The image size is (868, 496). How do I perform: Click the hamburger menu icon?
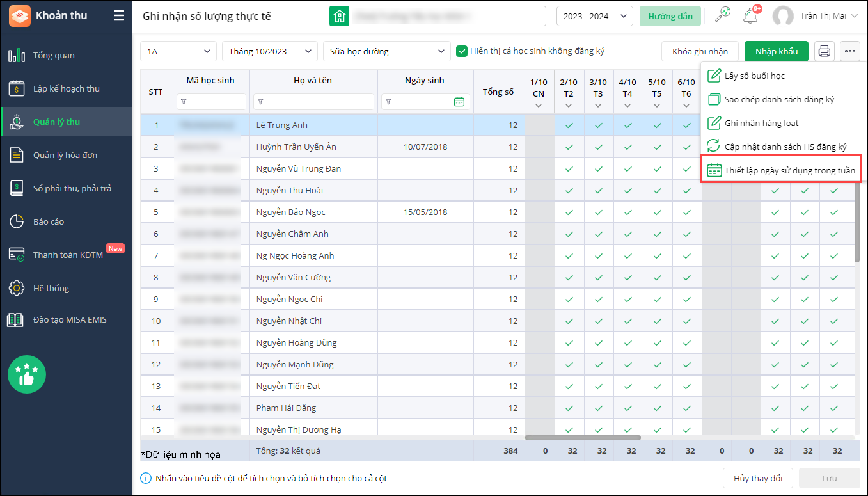click(x=119, y=16)
